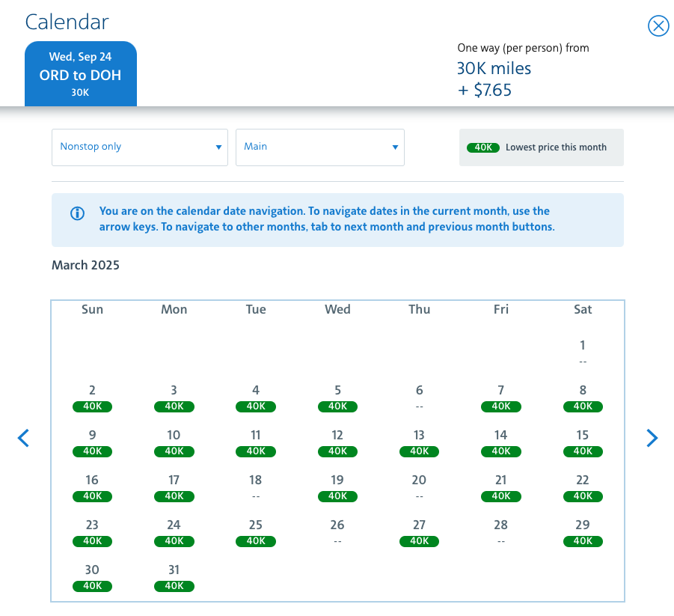Click the 40K price tag on March 15

click(x=582, y=451)
